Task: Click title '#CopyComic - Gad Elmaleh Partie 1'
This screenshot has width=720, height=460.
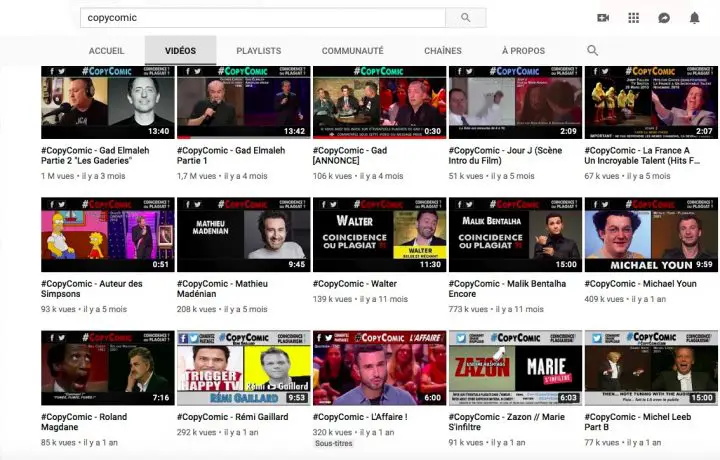Action: pyautogui.click(x=231, y=156)
